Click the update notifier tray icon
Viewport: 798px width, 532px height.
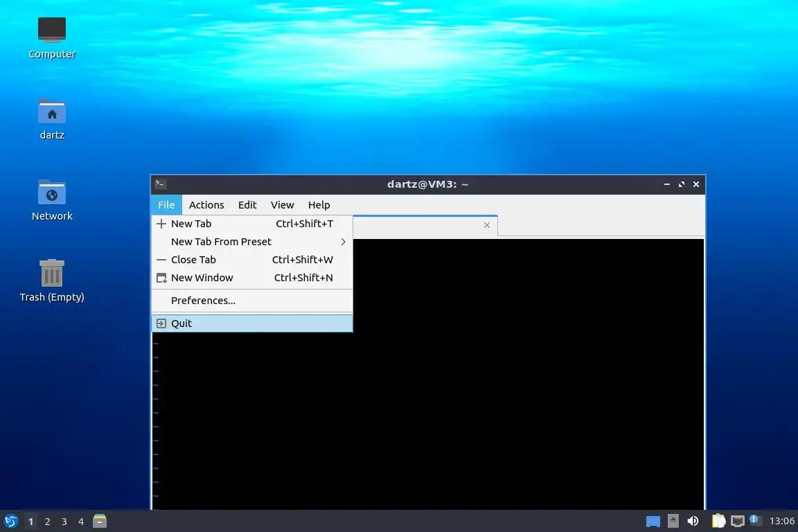[755, 520]
